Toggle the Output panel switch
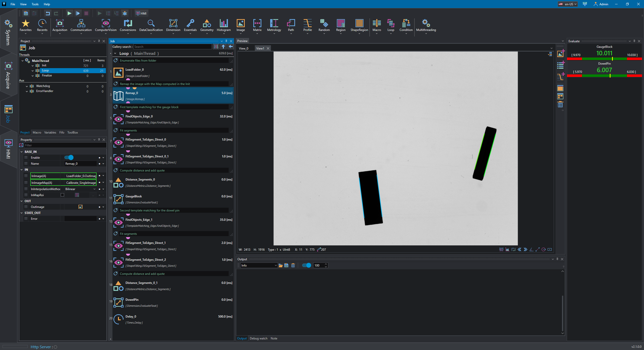The image size is (644, 350). tap(306, 266)
